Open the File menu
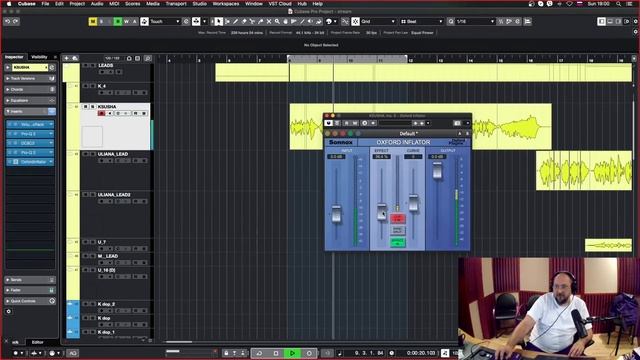The height and width of the screenshot is (360, 640). [45, 4]
